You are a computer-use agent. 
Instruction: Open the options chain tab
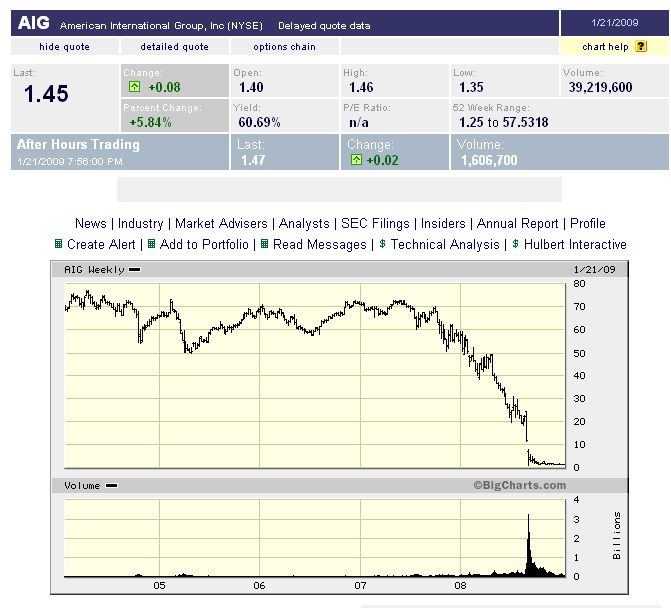(285, 47)
